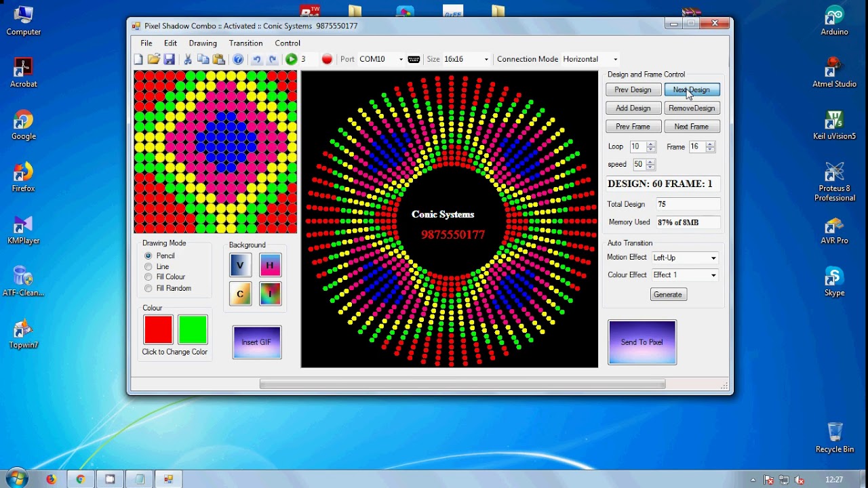Click the Undo arrow icon

tap(256, 60)
